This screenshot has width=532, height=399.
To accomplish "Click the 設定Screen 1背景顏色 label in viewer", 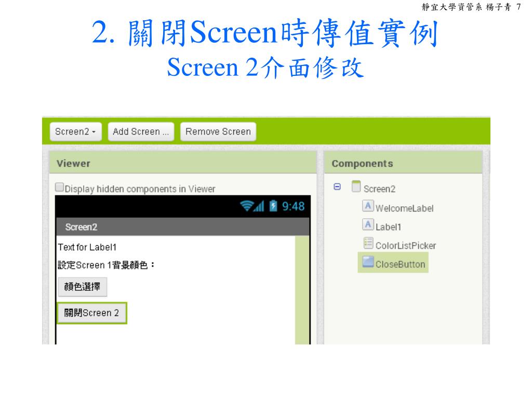I will pos(106,265).
